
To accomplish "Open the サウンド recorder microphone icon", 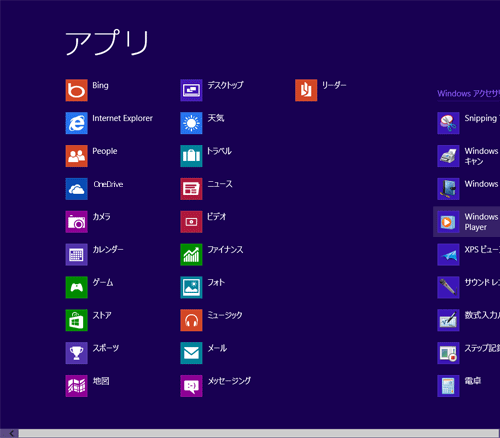I will [448, 287].
